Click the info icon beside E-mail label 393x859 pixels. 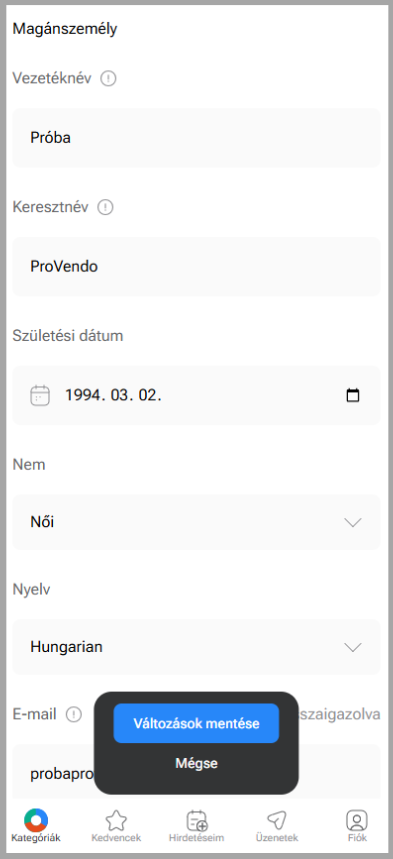pos(73,714)
